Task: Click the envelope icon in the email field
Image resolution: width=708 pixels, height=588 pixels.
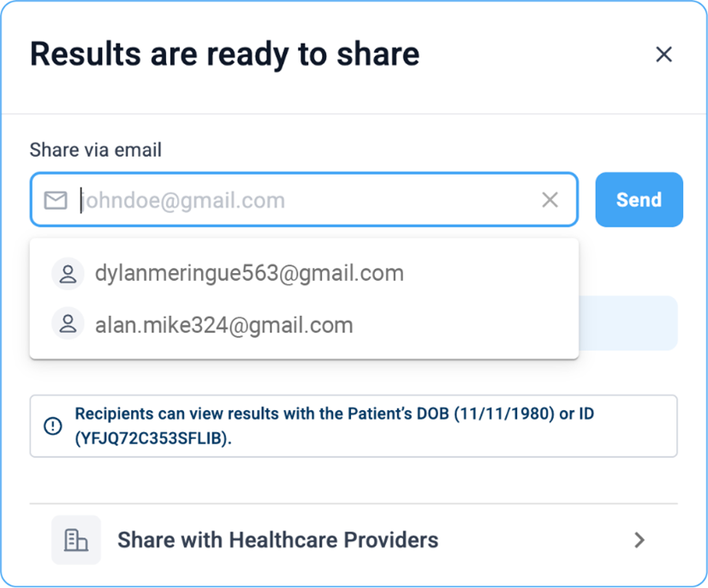Action: tap(56, 200)
